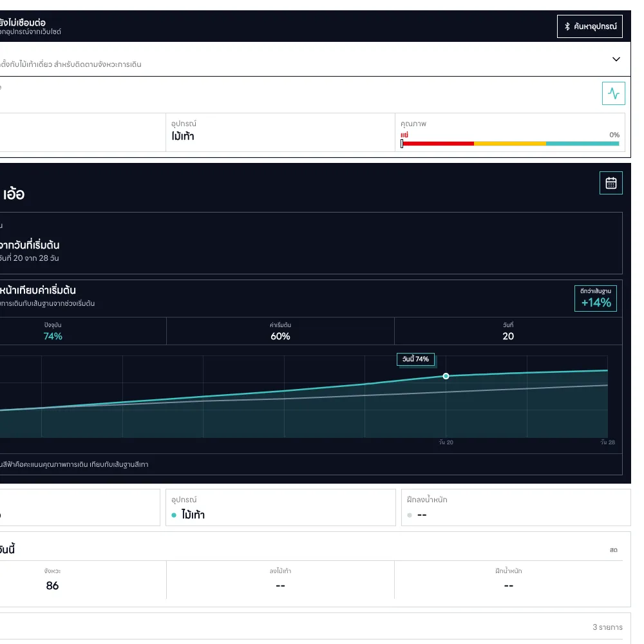This screenshot has height=644, width=644.
Task: Click the จังหวะ value 86
Action: (52, 585)
